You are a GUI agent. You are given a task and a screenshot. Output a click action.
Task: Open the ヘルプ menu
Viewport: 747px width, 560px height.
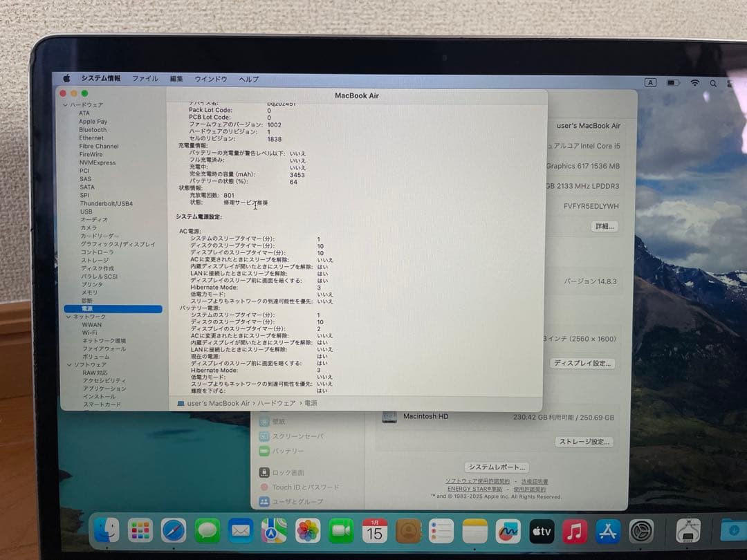[248, 79]
